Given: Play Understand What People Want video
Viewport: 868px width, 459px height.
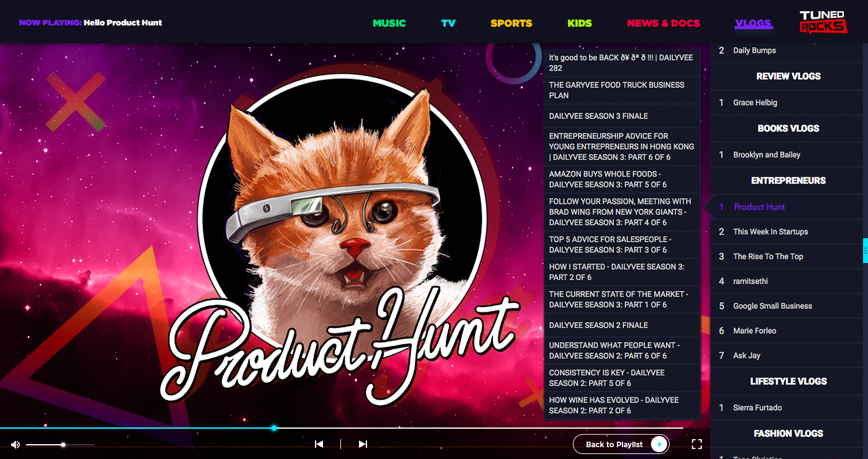Looking at the screenshot, I should 622,350.
